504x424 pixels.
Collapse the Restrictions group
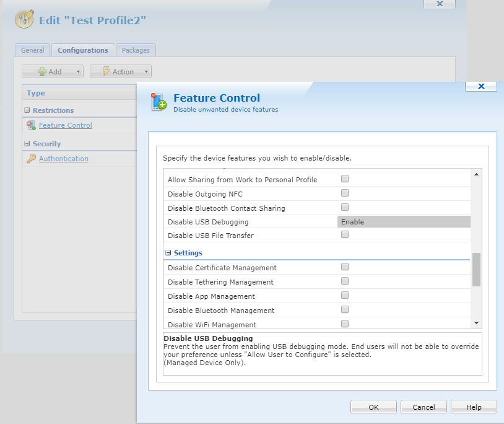[27, 110]
